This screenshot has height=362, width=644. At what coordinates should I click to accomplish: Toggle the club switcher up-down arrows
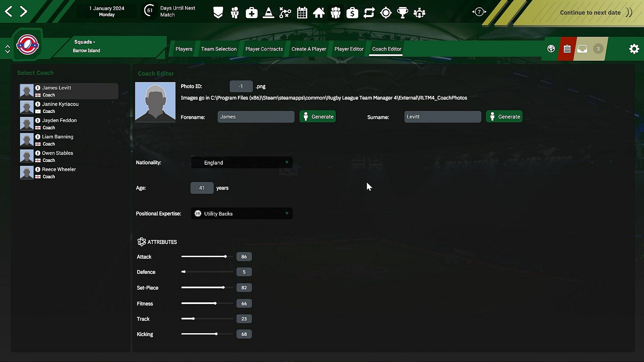(7, 49)
